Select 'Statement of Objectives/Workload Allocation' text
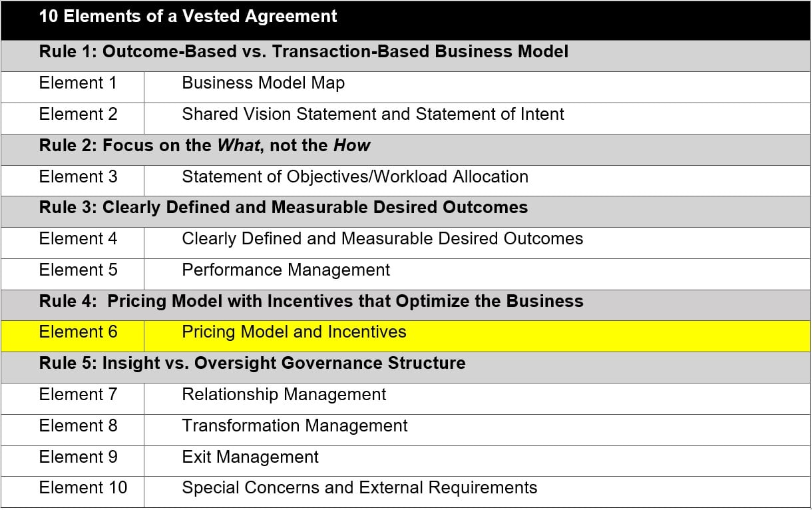The image size is (812, 510). [355, 177]
